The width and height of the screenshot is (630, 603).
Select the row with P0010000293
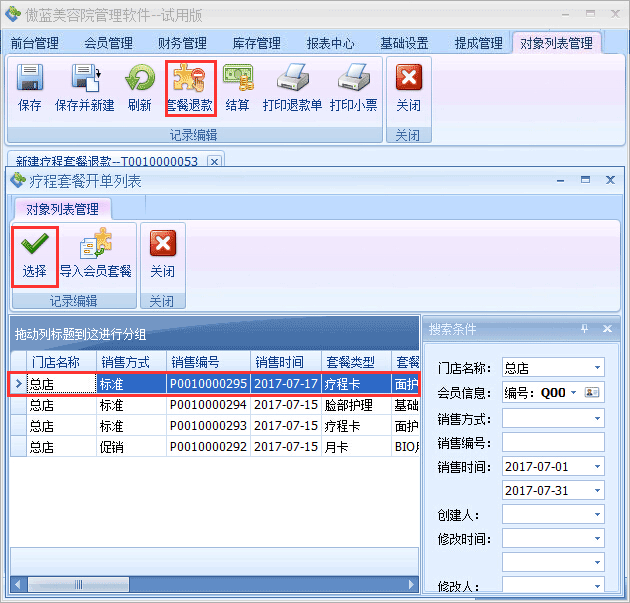click(x=215, y=426)
